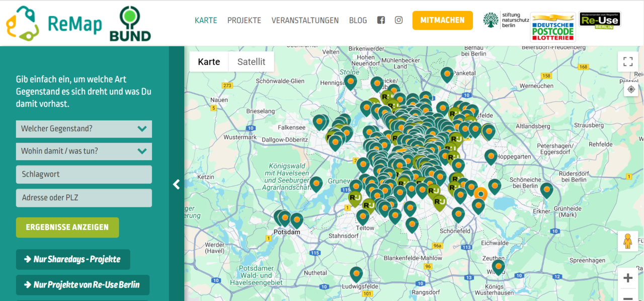Image resolution: width=644 pixels, height=301 pixels.
Task: Click the marker near Schöneiche bei Berlin
Action: [546, 190]
